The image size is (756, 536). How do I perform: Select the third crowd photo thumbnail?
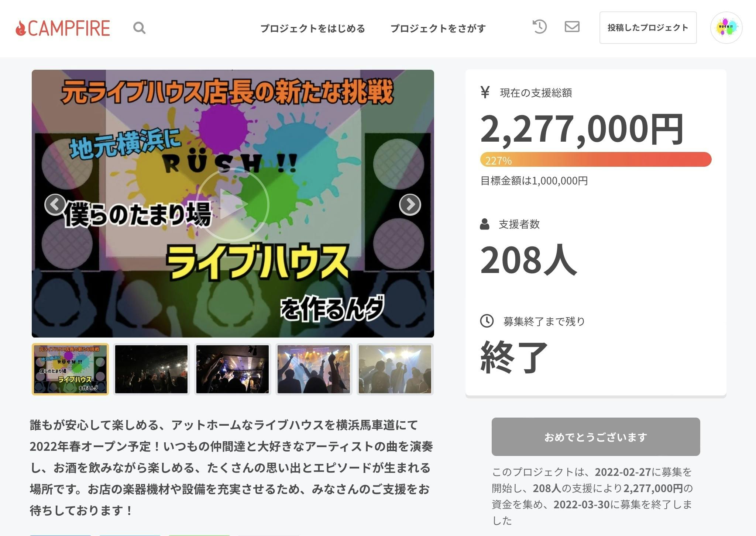coord(233,369)
